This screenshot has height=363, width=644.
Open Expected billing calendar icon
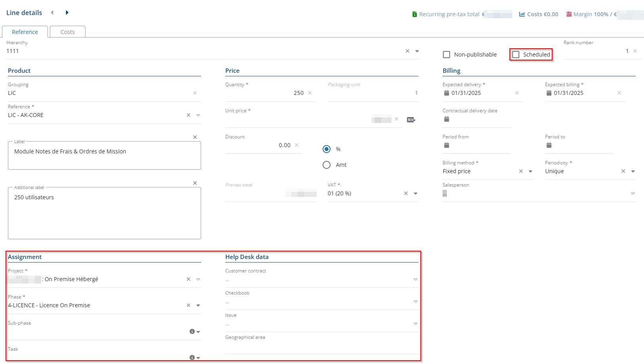549,93
